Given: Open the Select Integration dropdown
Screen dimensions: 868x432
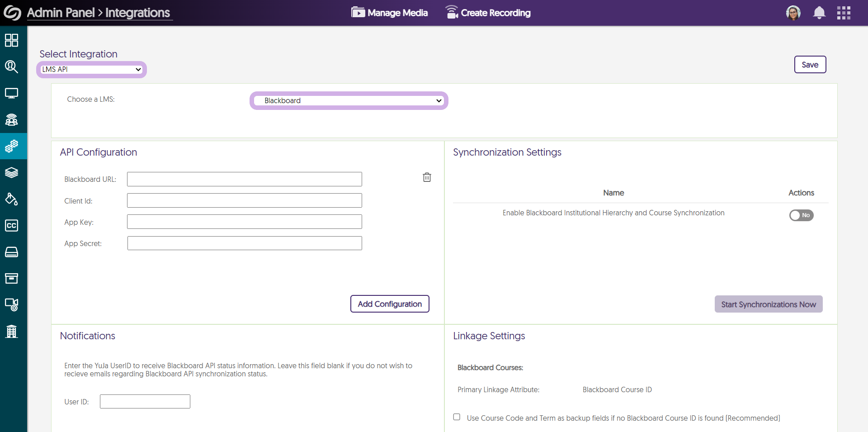Looking at the screenshot, I should pyautogui.click(x=91, y=69).
